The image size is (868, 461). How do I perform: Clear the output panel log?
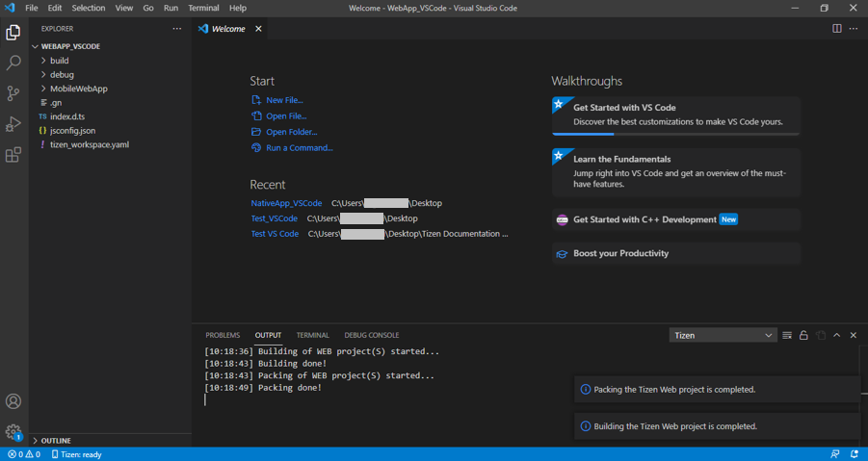coord(787,335)
